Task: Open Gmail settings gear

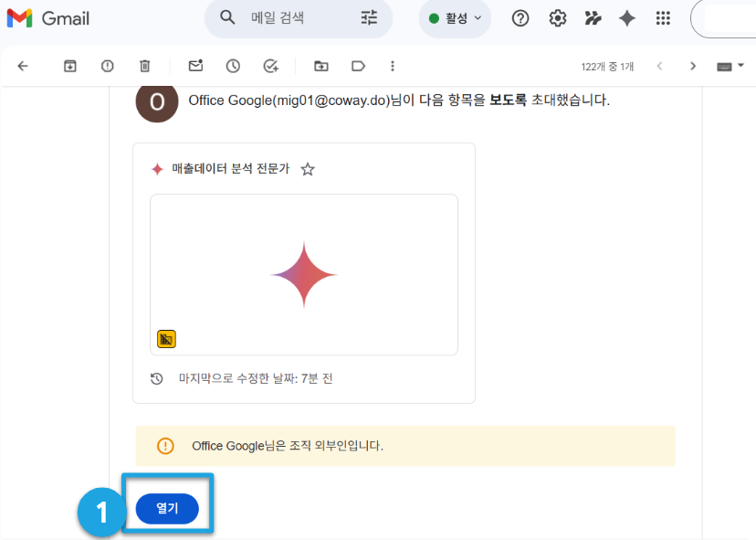Action: tap(558, 18)
